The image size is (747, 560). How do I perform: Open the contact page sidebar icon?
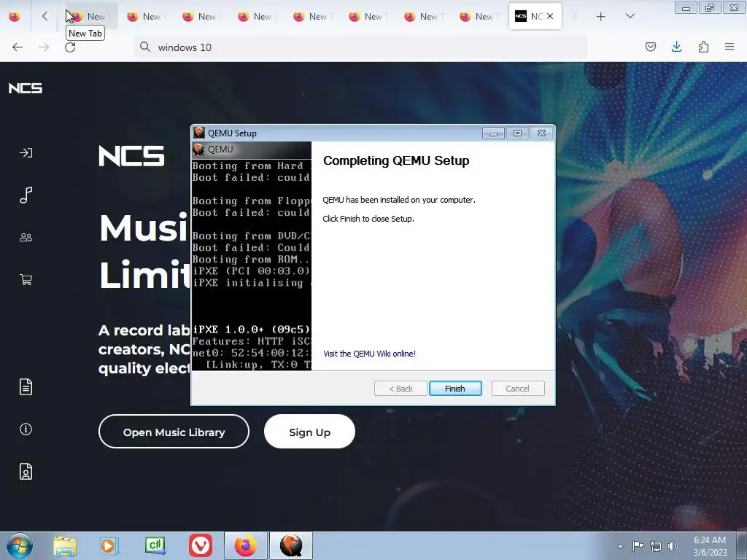(26, 472)
